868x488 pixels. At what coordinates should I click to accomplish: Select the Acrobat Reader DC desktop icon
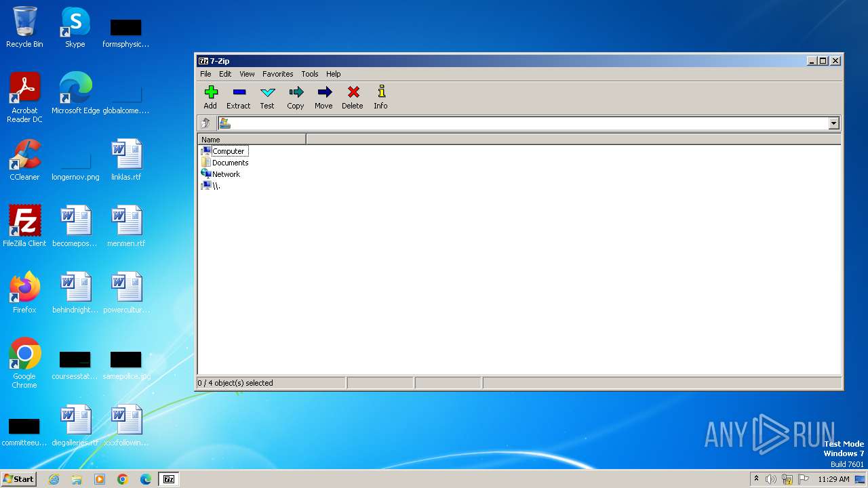(24, 98)
